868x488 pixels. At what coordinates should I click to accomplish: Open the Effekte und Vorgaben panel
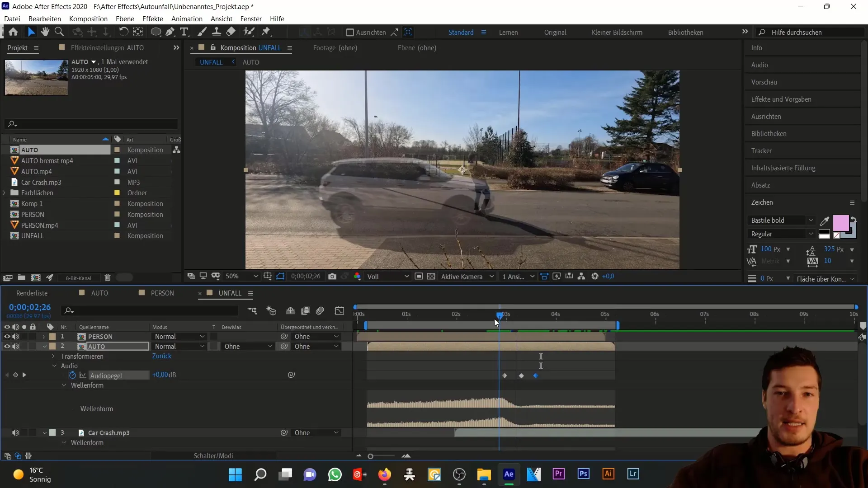click(781, 99)
